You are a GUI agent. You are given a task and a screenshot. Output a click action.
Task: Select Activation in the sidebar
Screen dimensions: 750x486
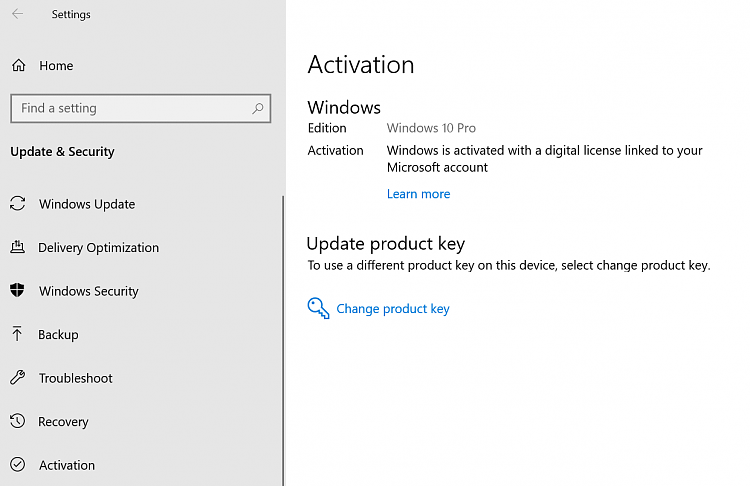point(67,465)
